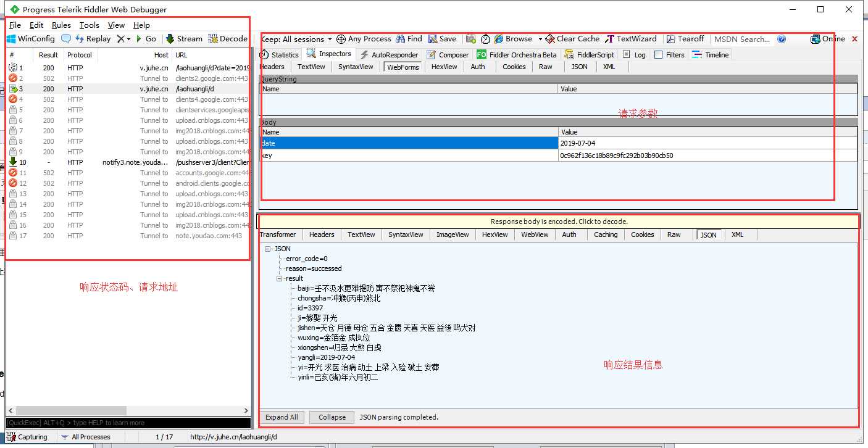Image resolution: width=868 pixels, height=448 pixels.
Task: Open dropdown arrow next to Browse
Action: 540,39
